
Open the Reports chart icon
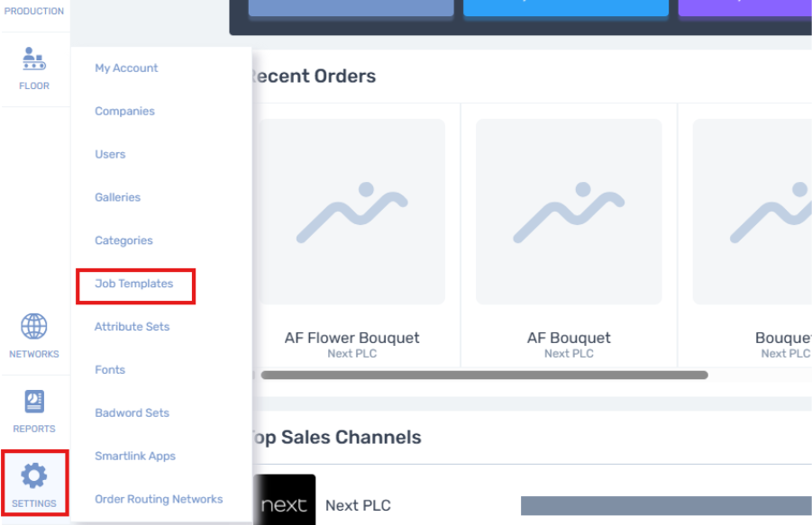[34, 402]
